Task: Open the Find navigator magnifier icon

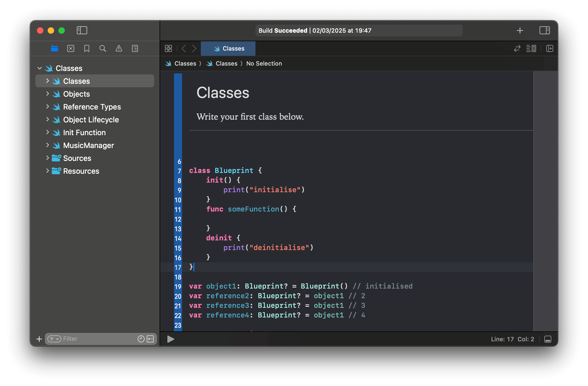Action: [x=103, y=48]
